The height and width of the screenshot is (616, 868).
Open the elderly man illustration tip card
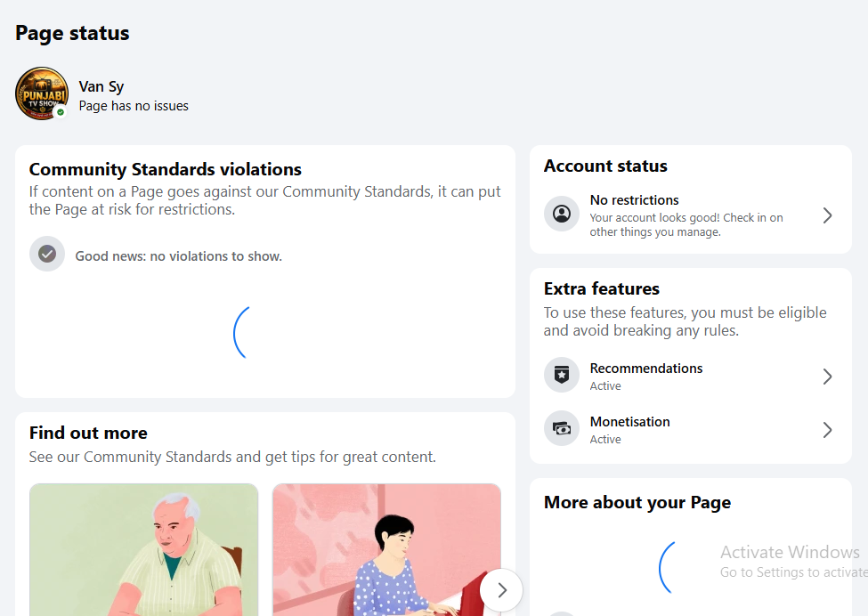click(x=144, y=549)
